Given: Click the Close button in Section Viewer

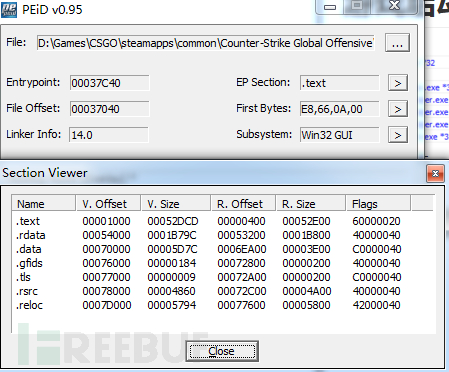Looking at the screenshot, I should (x=222, y=351).
